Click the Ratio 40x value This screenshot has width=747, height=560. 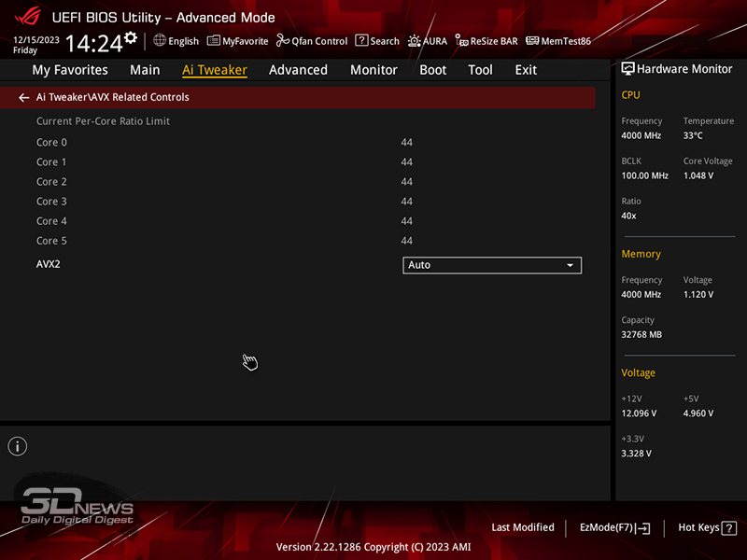pyautogui.click(x=628, y=216)
